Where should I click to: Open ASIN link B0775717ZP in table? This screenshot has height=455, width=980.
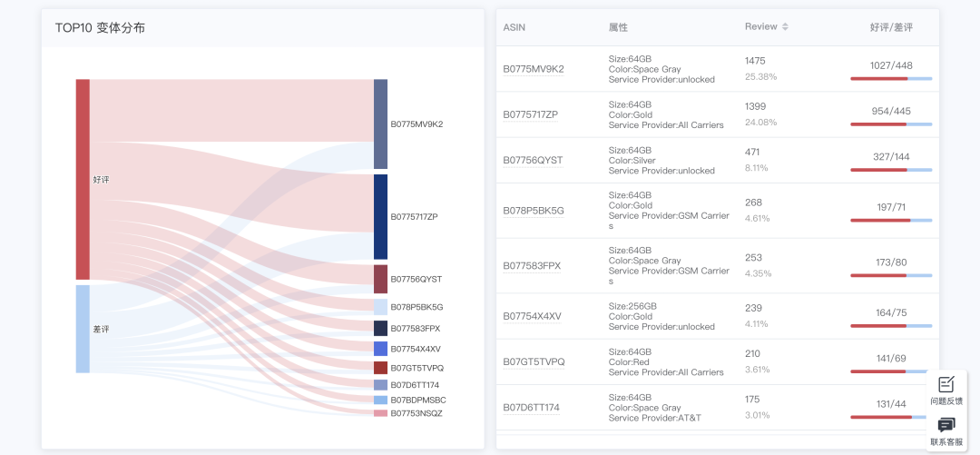531,114
